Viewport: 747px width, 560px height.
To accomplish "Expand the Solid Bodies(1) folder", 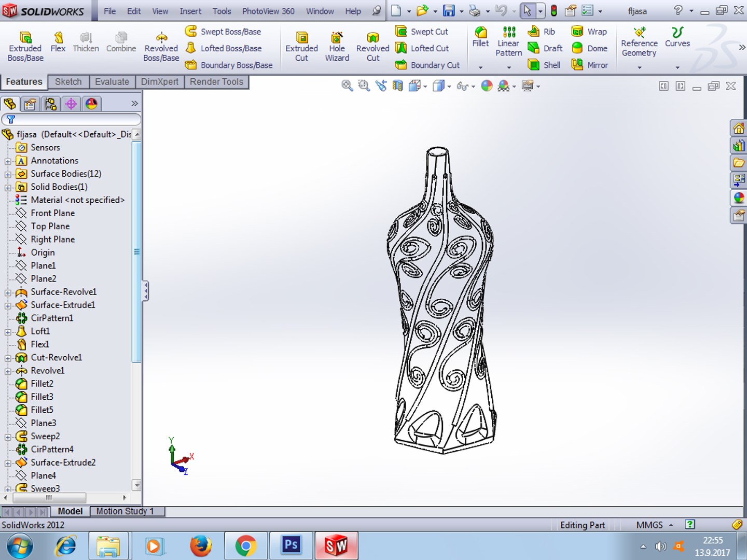I will (x=7, y=187).
